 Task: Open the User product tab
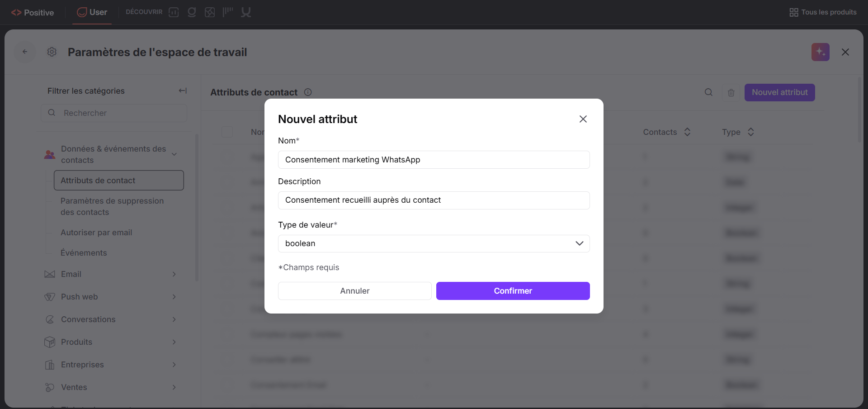[x=92, y=12]
